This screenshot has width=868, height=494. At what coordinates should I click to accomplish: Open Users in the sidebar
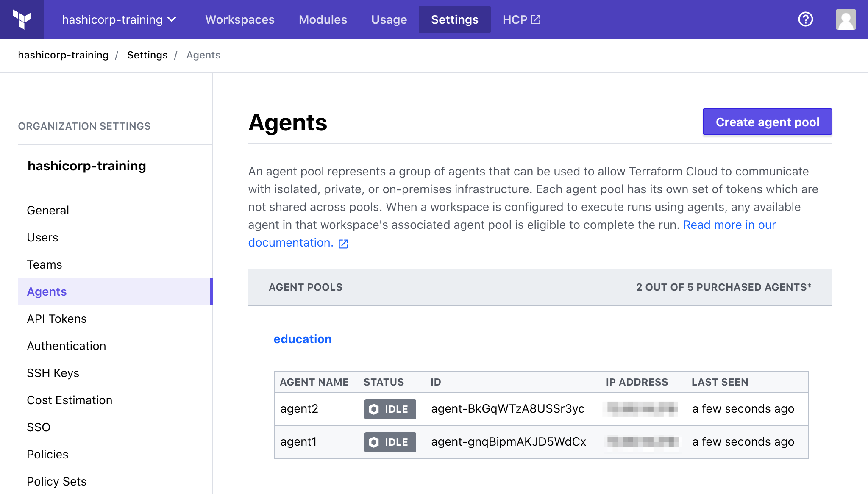click(42, 237)
